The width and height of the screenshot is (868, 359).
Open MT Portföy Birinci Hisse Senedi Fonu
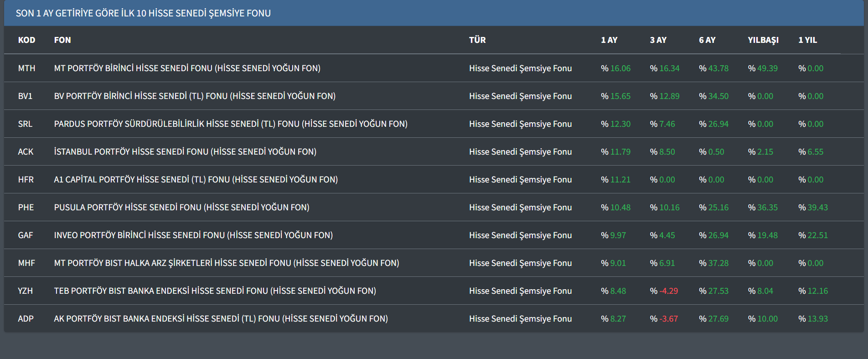pos(187,68)
